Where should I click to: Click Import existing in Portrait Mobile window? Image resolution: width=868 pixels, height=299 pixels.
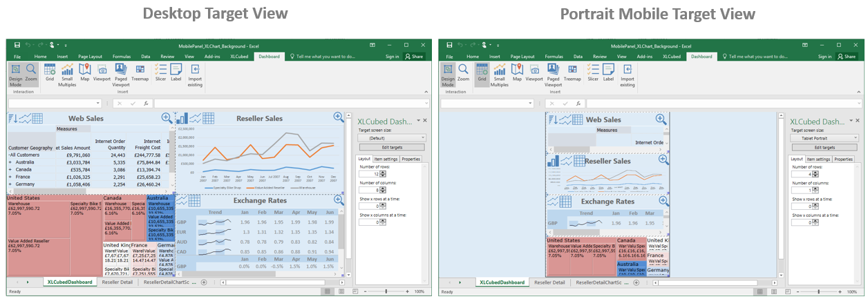point(628,75)
